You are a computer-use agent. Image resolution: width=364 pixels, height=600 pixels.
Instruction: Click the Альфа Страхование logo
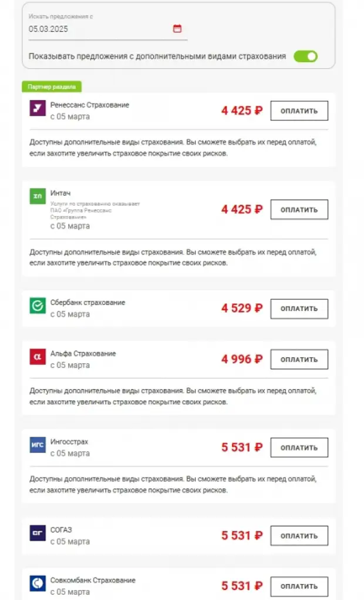[x=38, y=357]
